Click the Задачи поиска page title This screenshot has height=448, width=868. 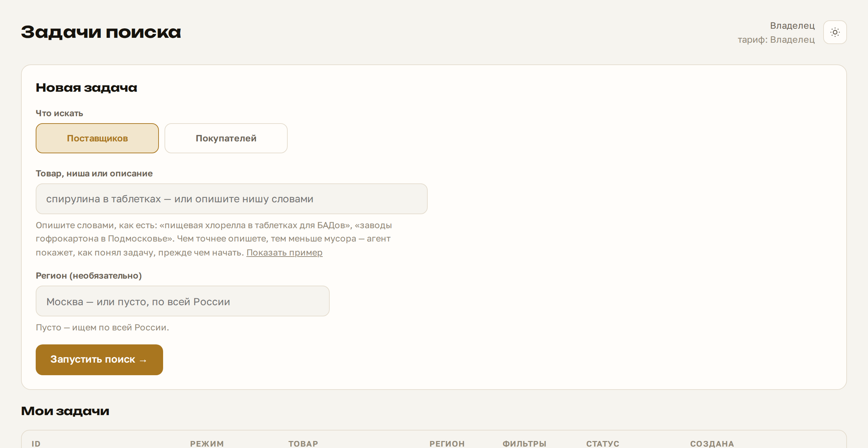pyautogui.click(x=101, y=32)
